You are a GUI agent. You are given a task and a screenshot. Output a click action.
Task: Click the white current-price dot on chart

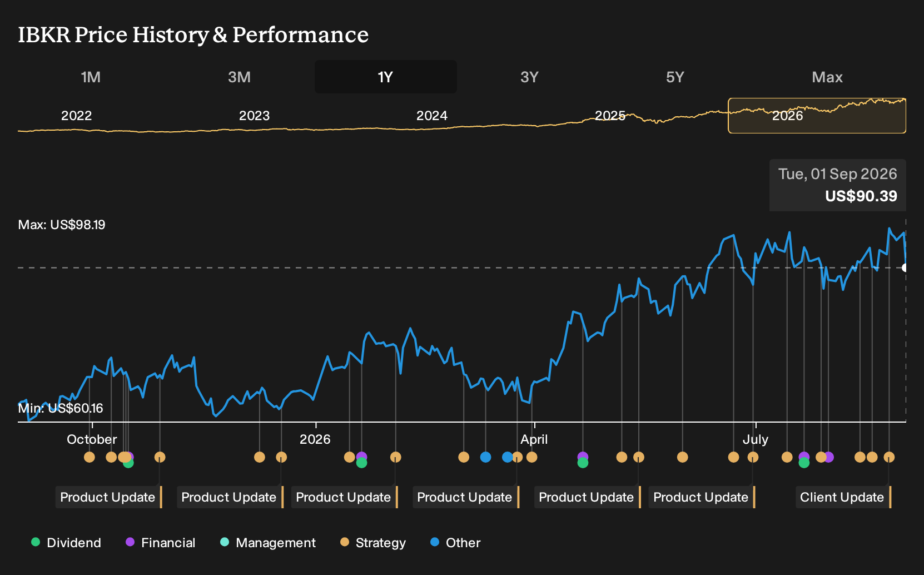click(905, 268)
